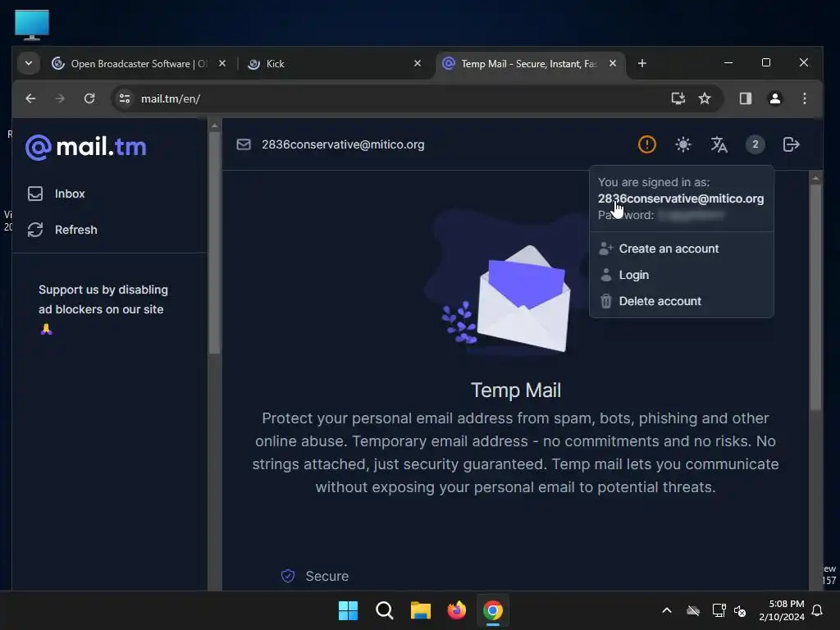
Task: Close the Temp Mail tab
Action: pos(613,64)
